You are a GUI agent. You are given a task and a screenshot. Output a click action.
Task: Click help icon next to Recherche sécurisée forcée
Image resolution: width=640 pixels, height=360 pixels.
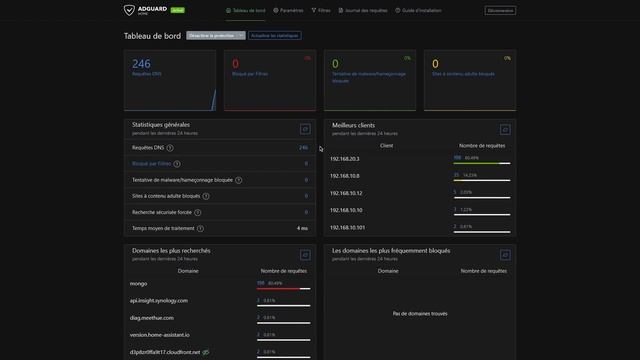198,212
